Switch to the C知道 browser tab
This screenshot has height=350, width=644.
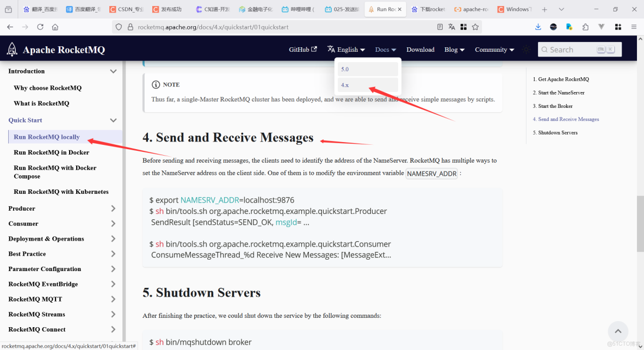click(x=213, y=9)
